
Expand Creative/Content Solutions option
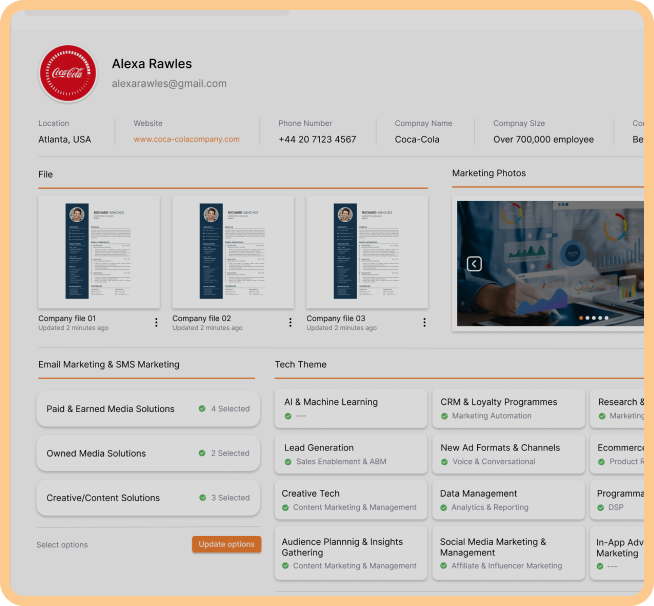tap(148, 498)
